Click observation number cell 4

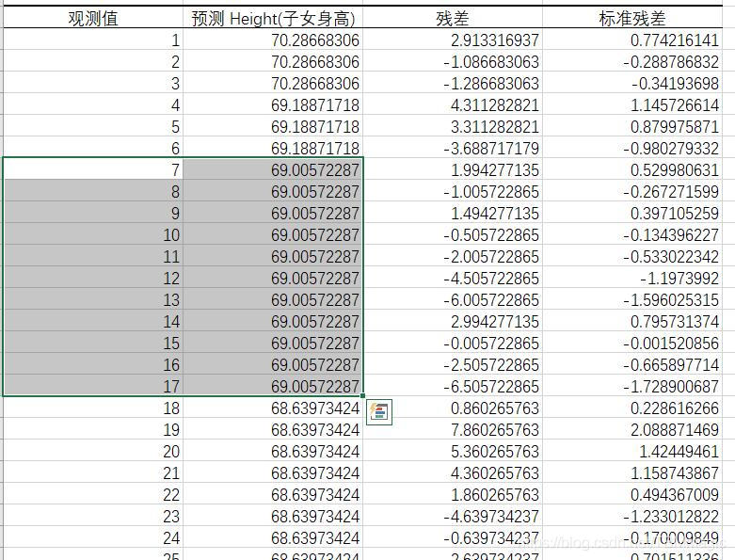click(93, 105)
